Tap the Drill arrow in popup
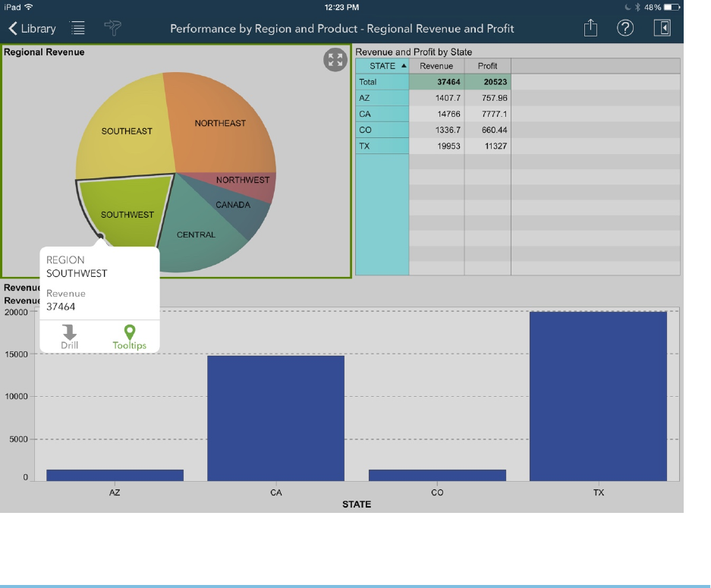The height and width of the screenshot is (588, 711). click(x=70, y=337)
